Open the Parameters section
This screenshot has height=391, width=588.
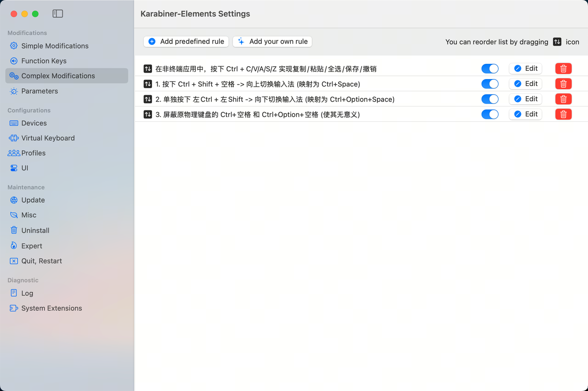click(67, 91)
